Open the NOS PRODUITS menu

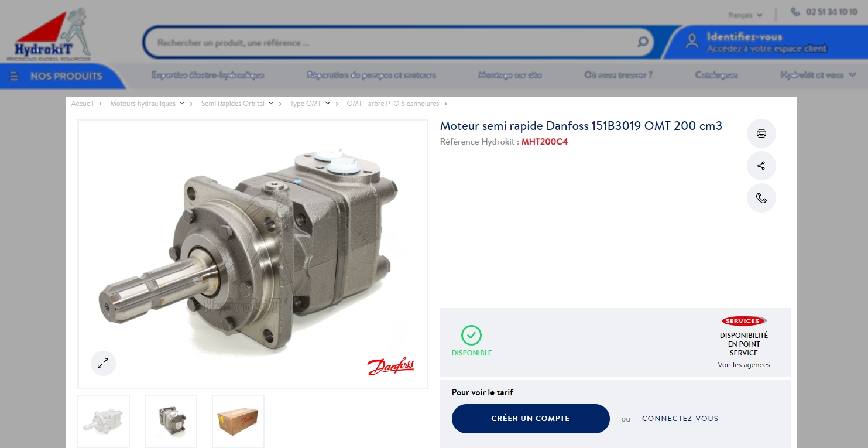[x=62, y=76]
